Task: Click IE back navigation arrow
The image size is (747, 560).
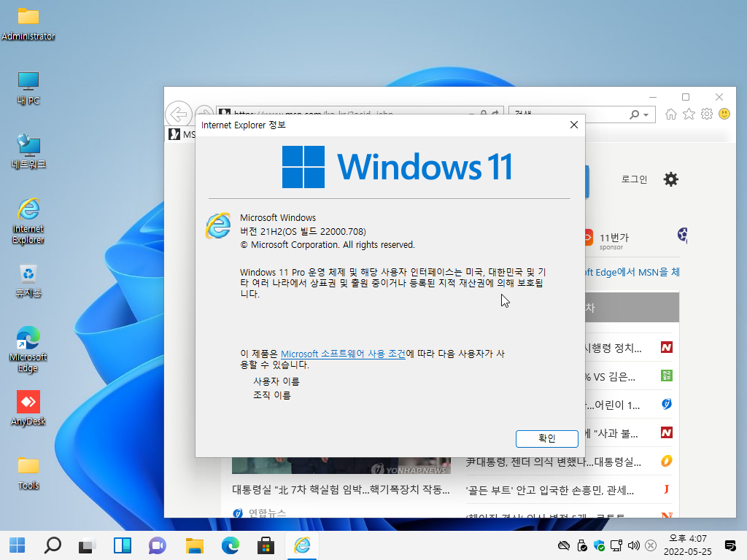Action: [179, 114]
